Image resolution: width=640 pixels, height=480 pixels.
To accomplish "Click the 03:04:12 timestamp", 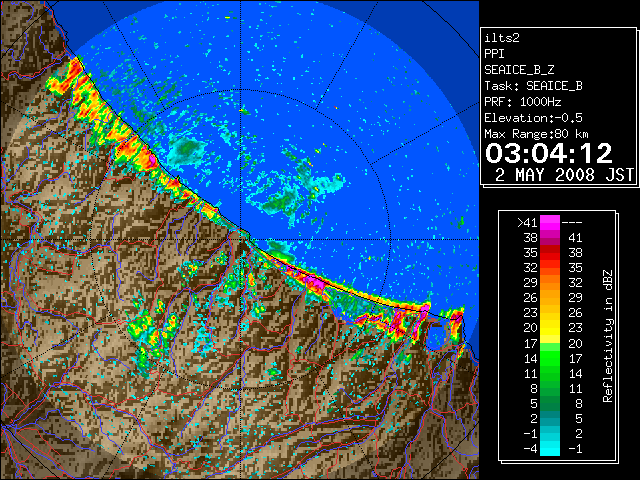I will coord(549,153).
